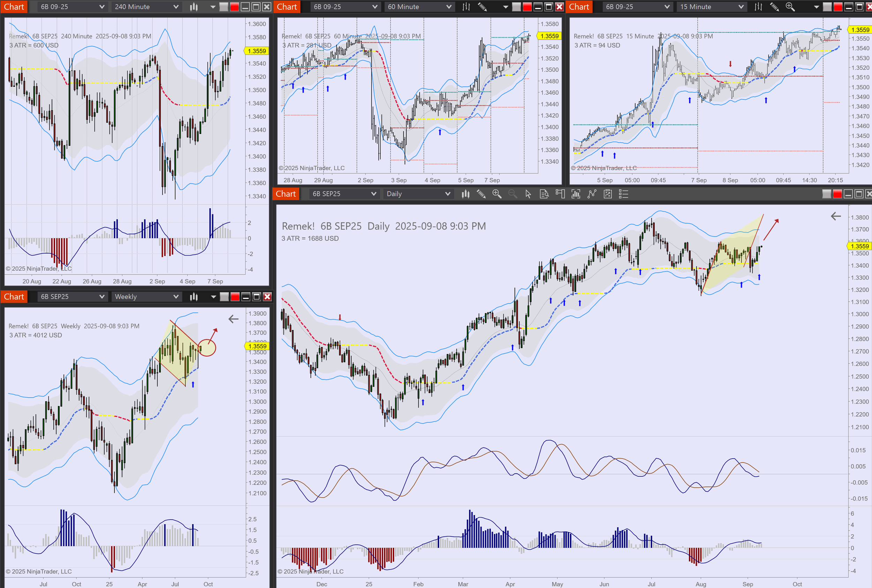Click Zoom In magnifier on Daily chart
Viewport: 872px width, 588px height.
497,194
